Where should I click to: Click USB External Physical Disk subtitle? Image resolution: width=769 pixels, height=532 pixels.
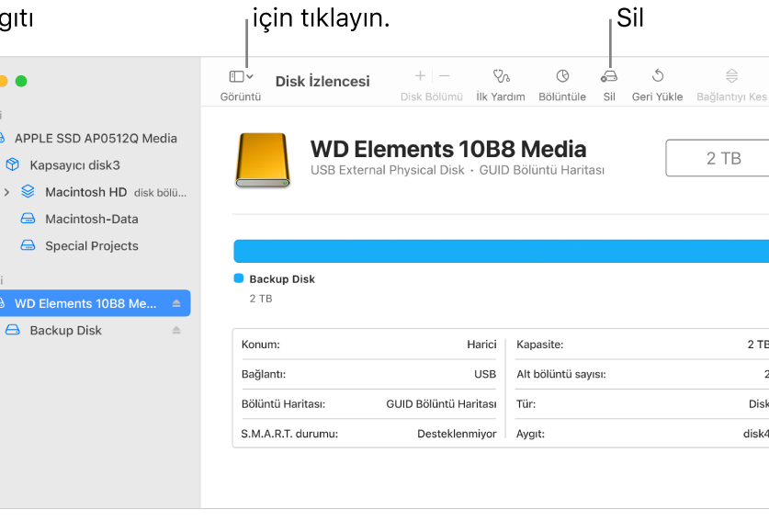(388, 170)
